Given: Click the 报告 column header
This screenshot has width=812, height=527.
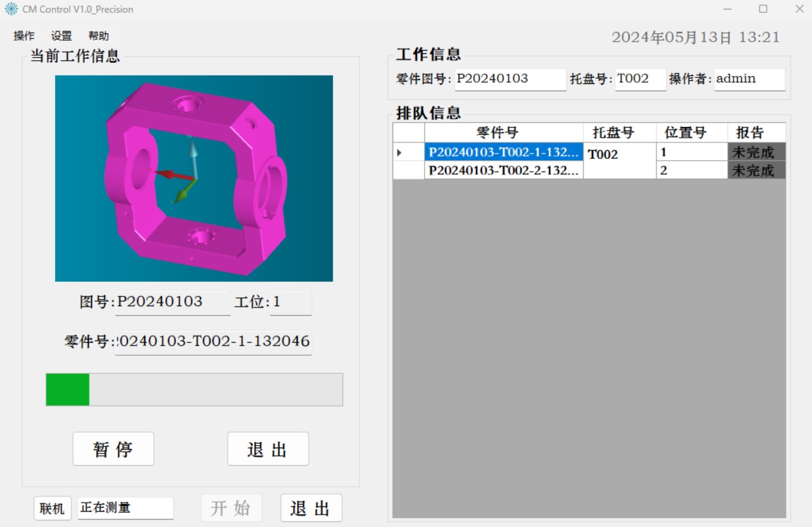Looking at the screenshot, I should tap(757, 133).
